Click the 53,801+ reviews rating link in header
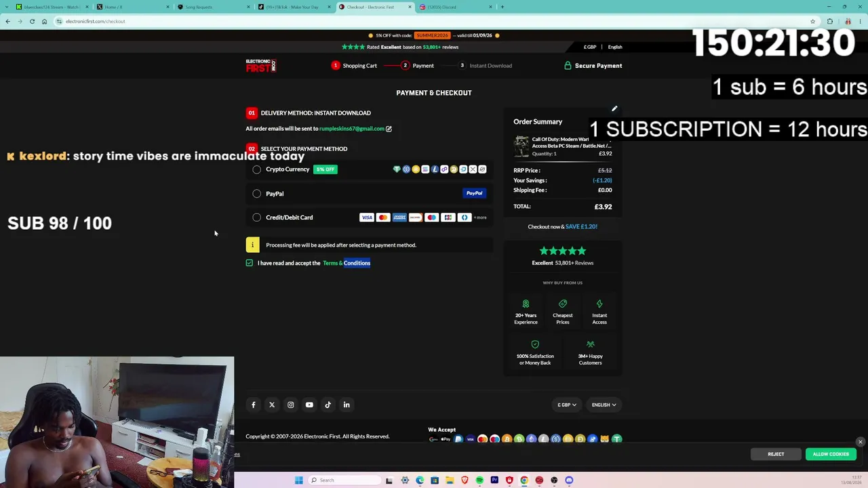868x488 pixels. pyautogui.click(x=441, y=47)
